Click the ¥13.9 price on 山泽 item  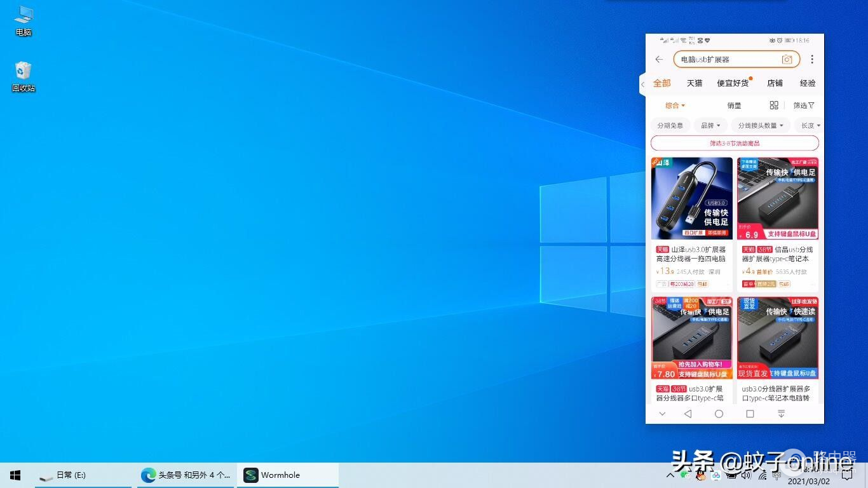[x=665, y=271]
